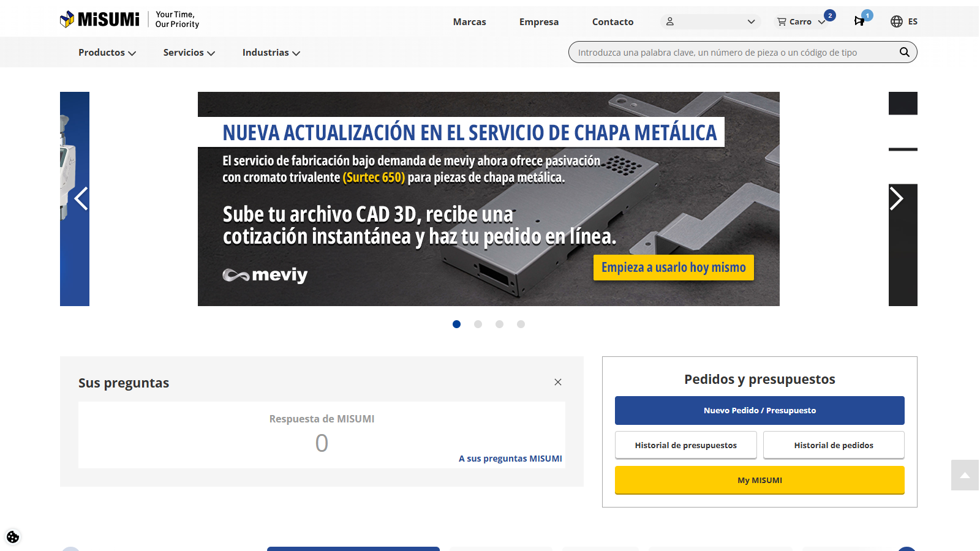Show the next banner slide

pos(897,198)
